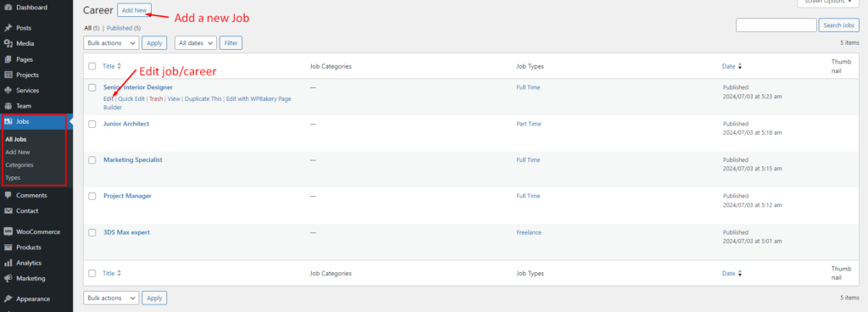The height and width of the screenshot is (312, 868).
Task: Click the Posts pushpin icon
Action: tap(8, 28)
